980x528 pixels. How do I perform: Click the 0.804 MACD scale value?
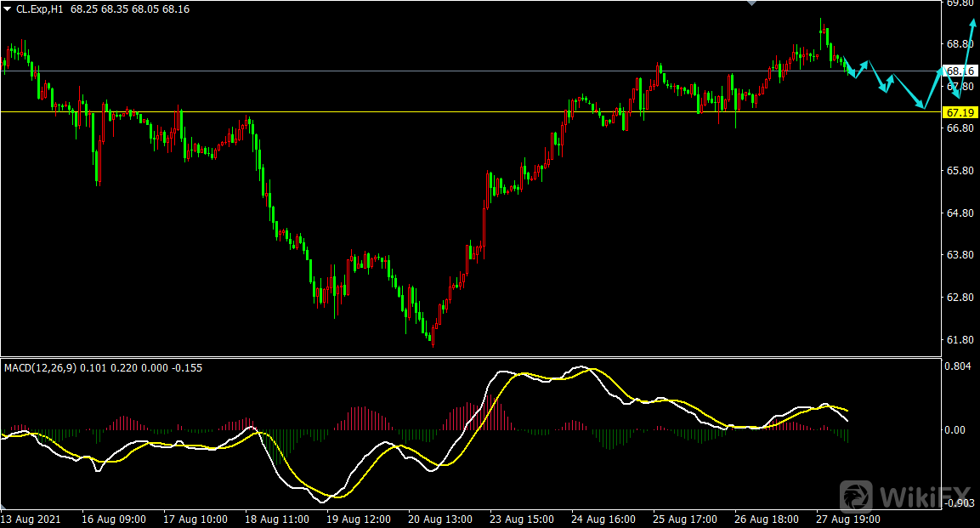tap(960, 366)
